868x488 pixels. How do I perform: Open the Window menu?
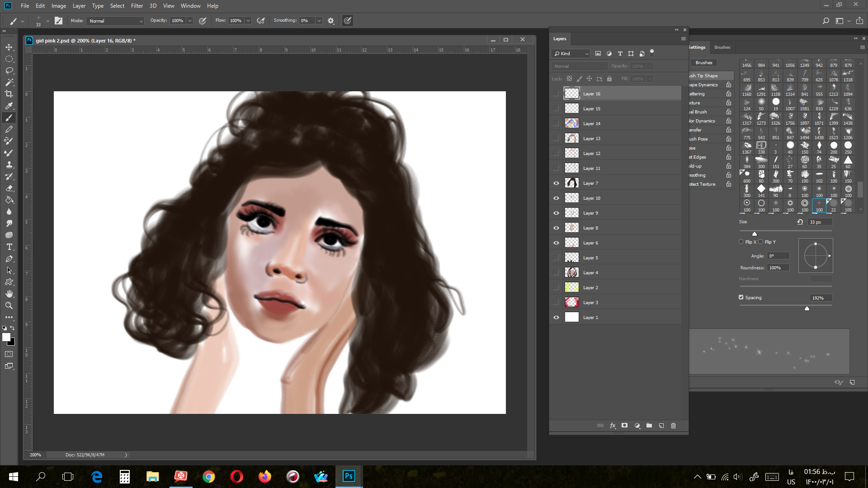[x=190, y=6]
